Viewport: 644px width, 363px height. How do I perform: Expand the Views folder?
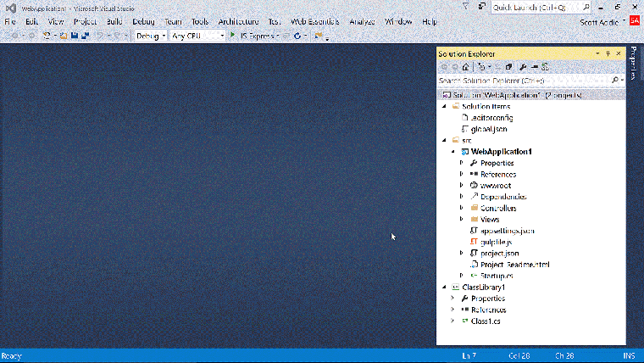point(462,219)
